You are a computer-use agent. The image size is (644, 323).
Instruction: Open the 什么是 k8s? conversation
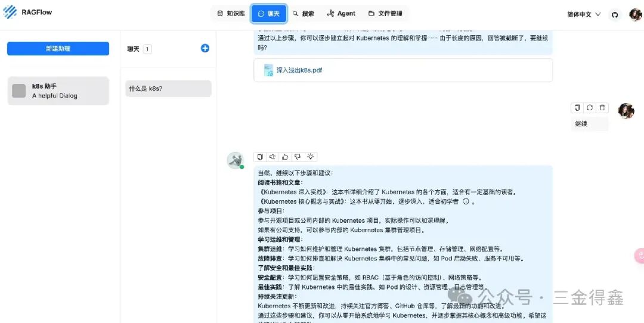coord(168,89)
